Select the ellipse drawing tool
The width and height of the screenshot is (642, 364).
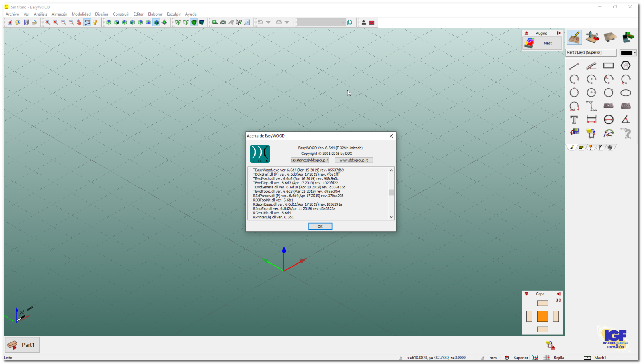[x=626, y=93]
